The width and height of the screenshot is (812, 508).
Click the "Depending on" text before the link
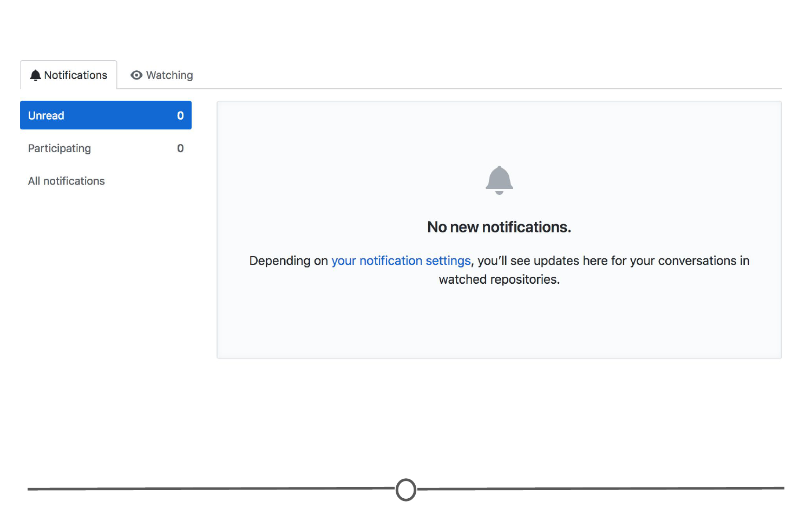click(289, 260)
